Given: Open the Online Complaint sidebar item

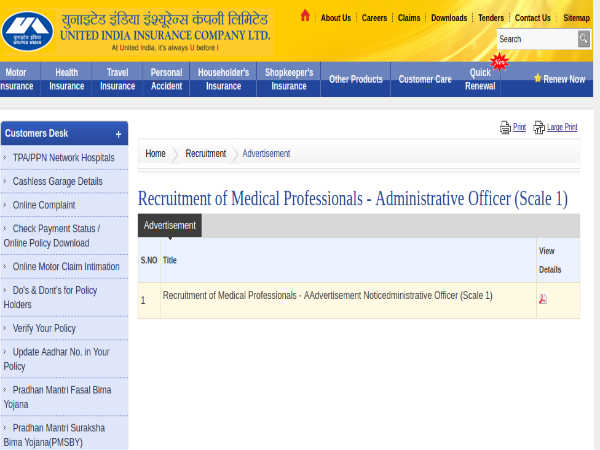Looking at the screenshot, I should (44, 205).
